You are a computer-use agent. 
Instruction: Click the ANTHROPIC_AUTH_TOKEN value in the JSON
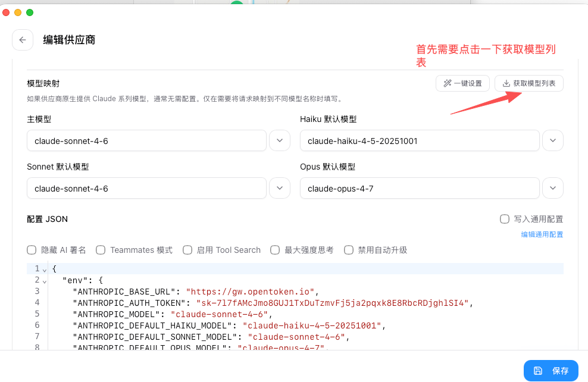point(332,303)
